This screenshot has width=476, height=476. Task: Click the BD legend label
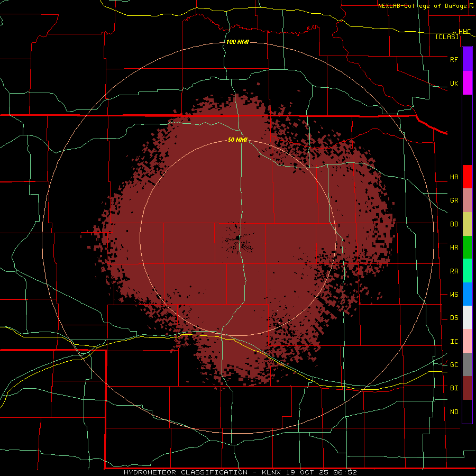coord(454,224)
